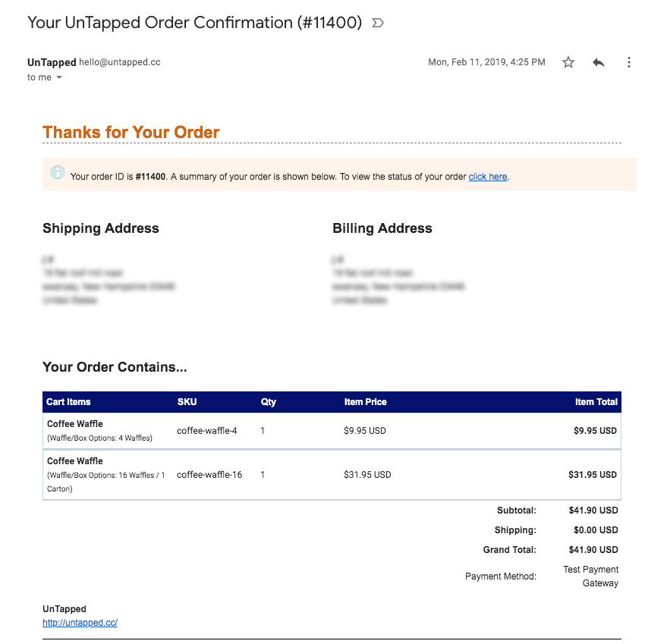Click the SKU column header
Image resolution: width=667 pixels, height=644 pixels.
click(x=187, y=402)
